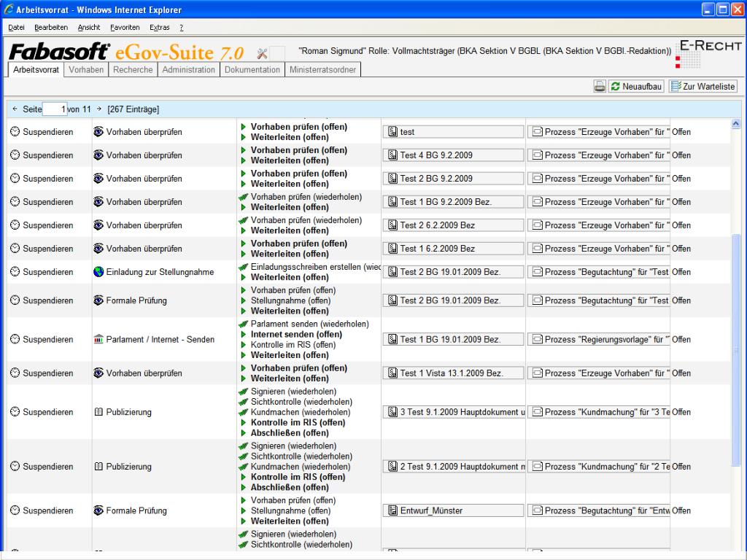Open the Bearbeiten menu
This screenshot has width=747, height=560.
(51, 28)
